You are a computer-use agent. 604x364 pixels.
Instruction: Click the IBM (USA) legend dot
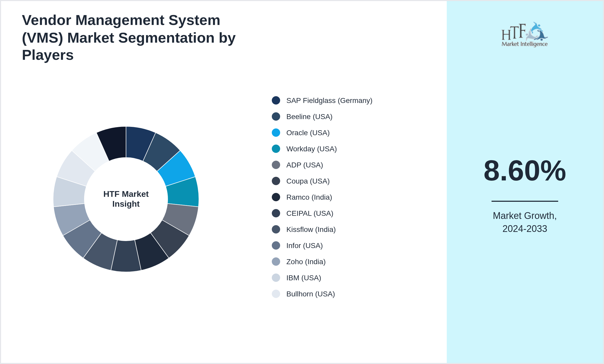pos(276,278)
